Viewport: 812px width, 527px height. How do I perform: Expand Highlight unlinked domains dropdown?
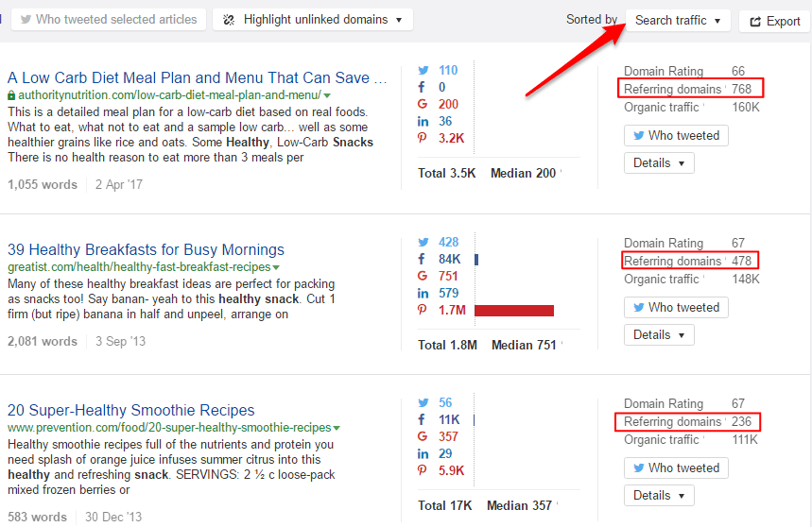point(398,20)
